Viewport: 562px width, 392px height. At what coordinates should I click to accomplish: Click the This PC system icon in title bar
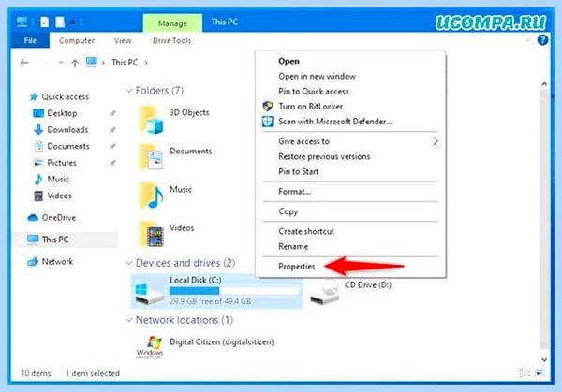click(x=22, y=22)
